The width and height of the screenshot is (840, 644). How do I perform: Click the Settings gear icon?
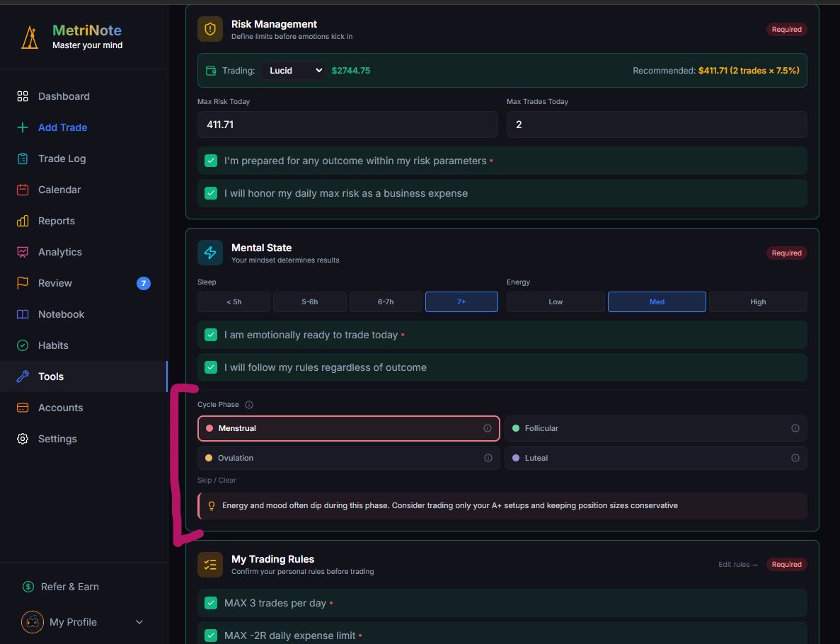[x=23, y=439]
